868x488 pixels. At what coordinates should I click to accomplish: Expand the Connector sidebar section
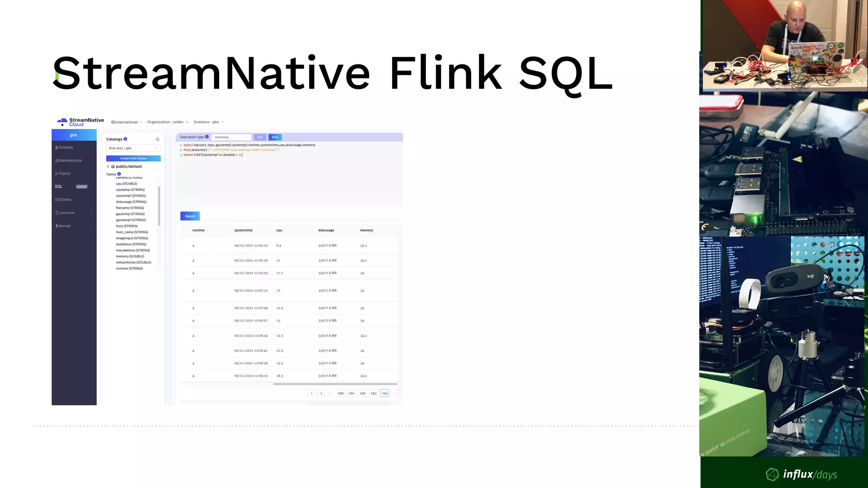[x=74, y=213]
